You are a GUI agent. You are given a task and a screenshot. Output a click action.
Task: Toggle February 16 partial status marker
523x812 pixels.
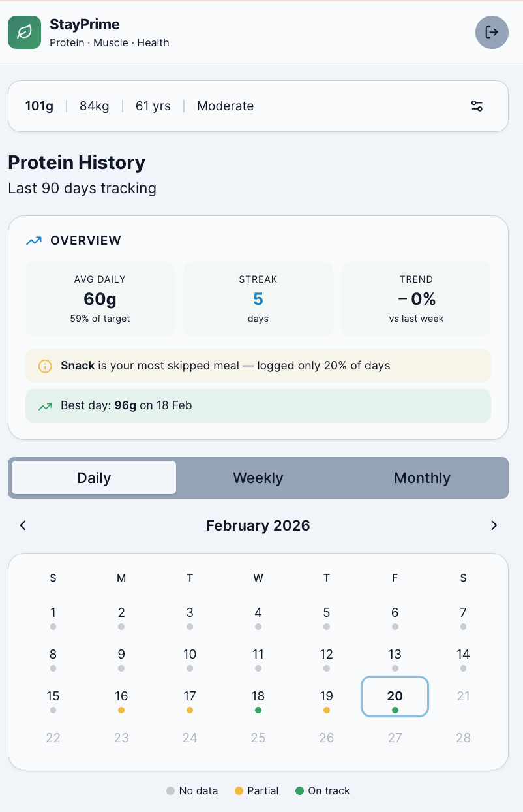pyautogui.click(x=121, y=710)
